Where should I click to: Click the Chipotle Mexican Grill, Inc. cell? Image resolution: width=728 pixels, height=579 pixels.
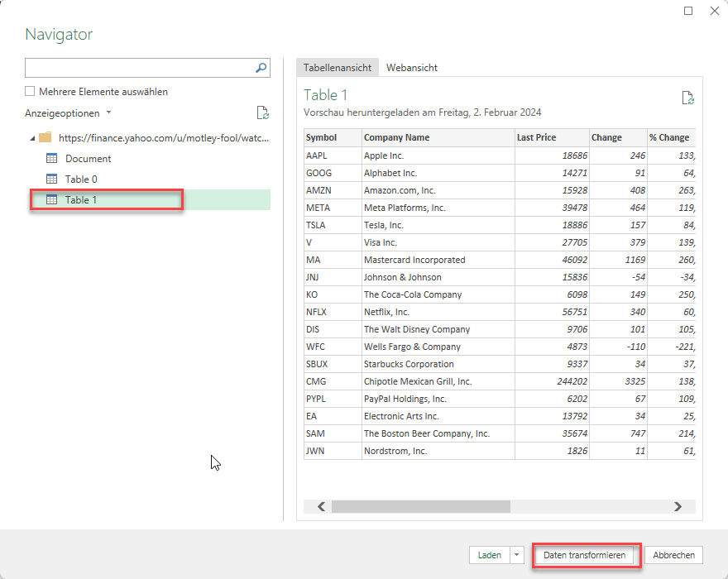pyautogui.click(x=438, y=381)
